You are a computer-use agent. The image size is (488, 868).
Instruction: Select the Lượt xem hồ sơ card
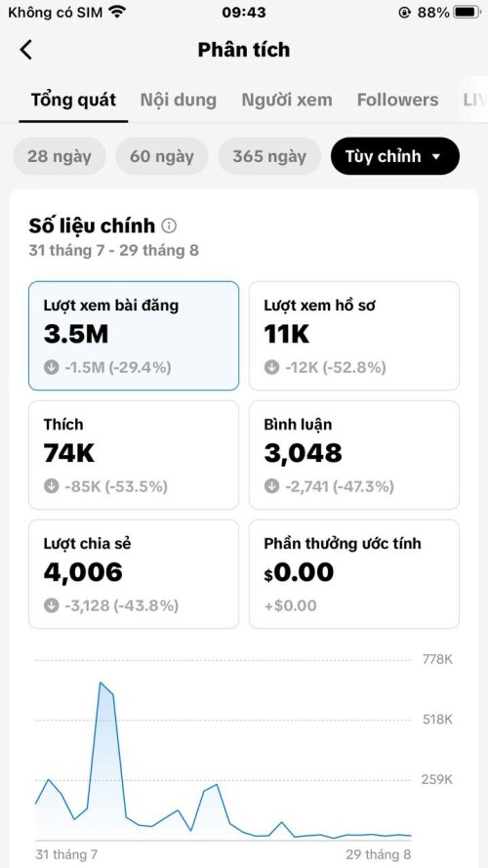pos(354,336)
